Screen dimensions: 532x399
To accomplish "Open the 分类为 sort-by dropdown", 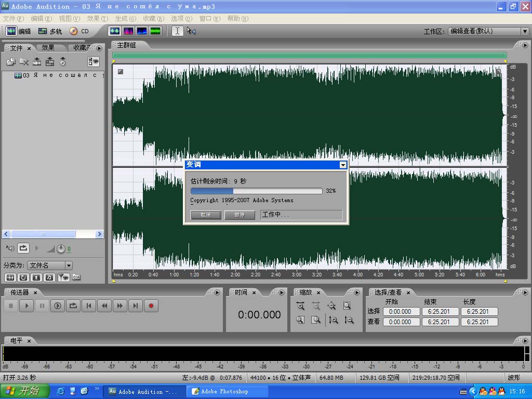I will [50, 265].
